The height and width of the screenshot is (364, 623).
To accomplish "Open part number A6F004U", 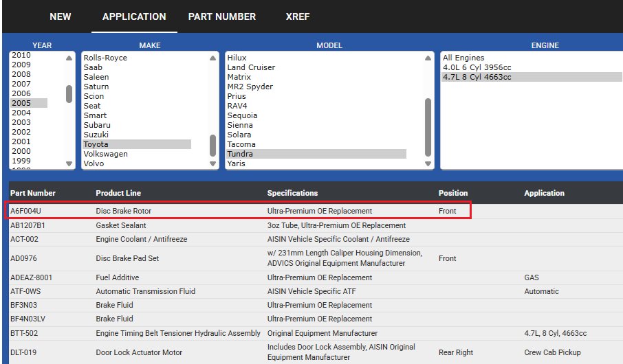I will point(25,211).
